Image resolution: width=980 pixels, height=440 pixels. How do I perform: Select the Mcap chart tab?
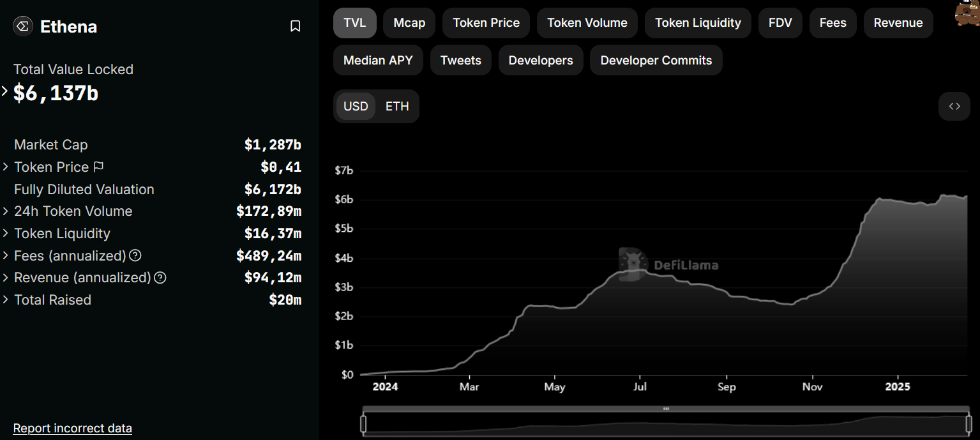pyautogui.click(x=409, y=22)
